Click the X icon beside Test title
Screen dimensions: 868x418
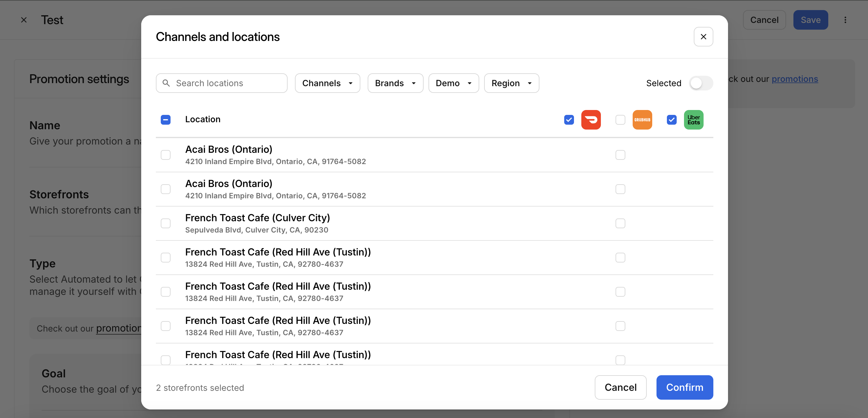click(x=24, y=20)
